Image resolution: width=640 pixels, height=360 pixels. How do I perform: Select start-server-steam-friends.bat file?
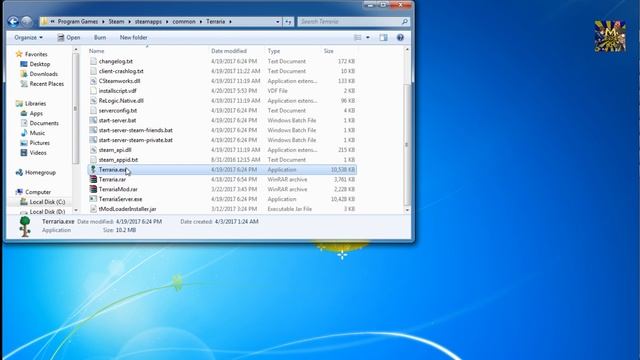136,130
